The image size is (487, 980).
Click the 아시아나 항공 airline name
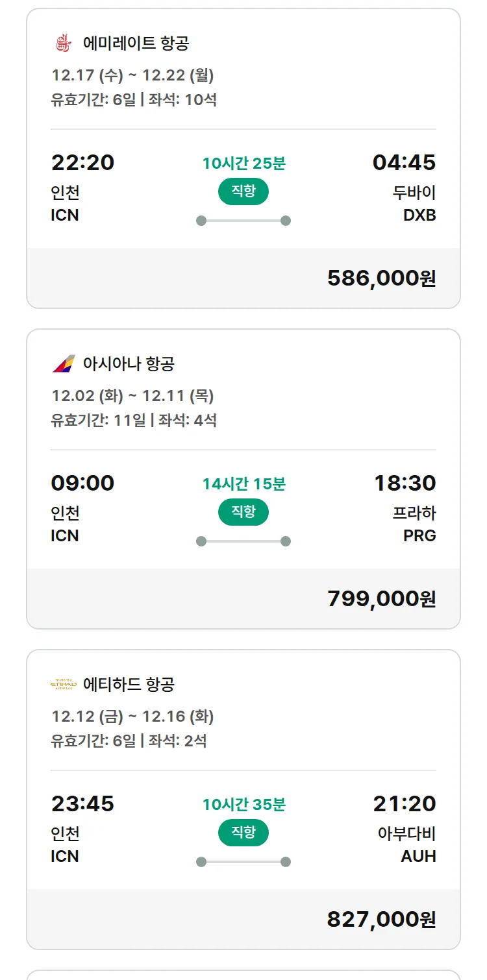129,363
